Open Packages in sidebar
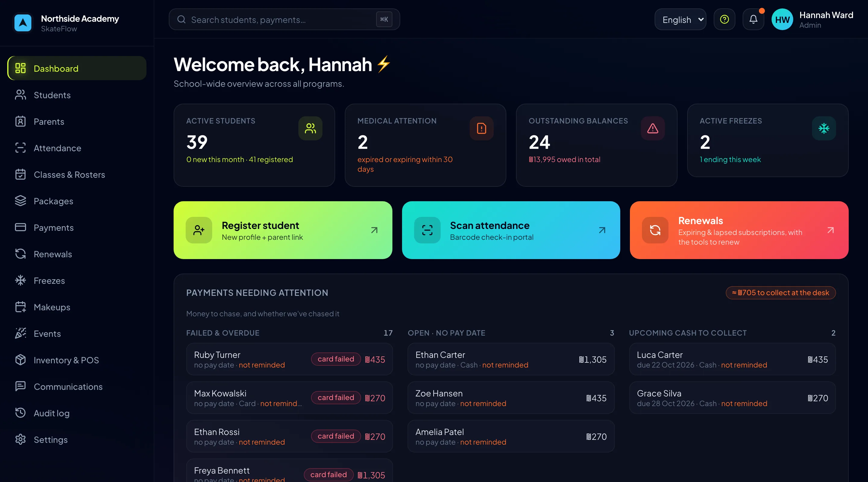 pos(77,201)
